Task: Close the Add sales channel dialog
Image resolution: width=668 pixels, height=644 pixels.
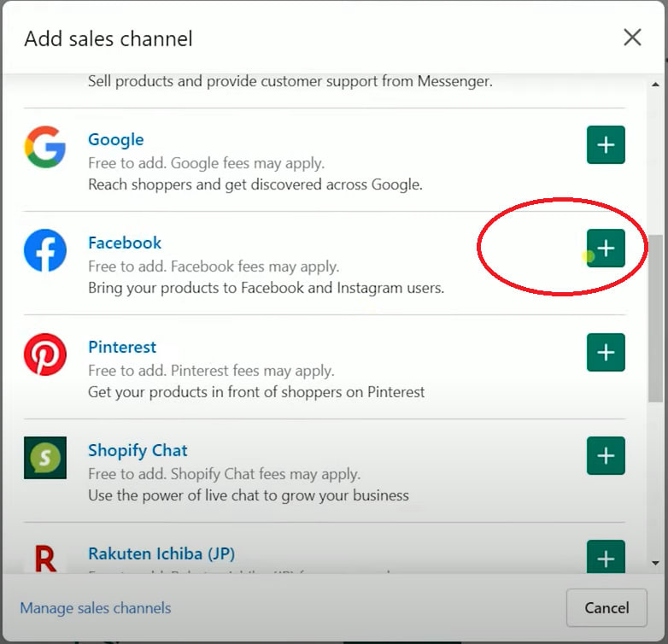Action: (632, 38)
